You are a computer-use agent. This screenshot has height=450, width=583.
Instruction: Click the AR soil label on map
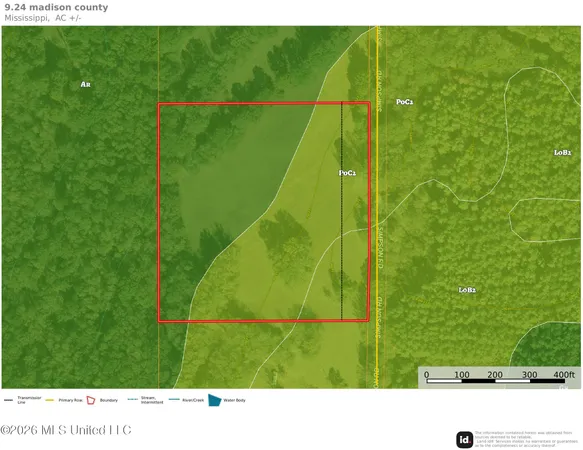[x=86, y=84]
